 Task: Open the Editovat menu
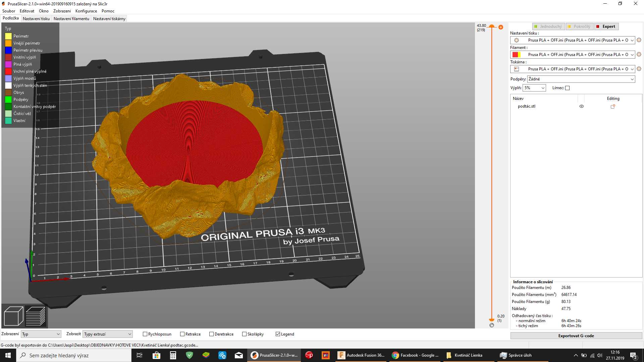click(x=27, y=11)
